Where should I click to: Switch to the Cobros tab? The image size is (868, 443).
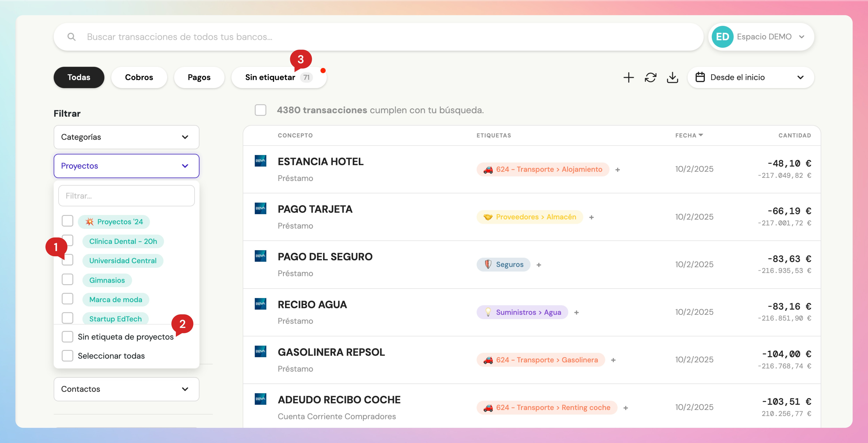139,78
